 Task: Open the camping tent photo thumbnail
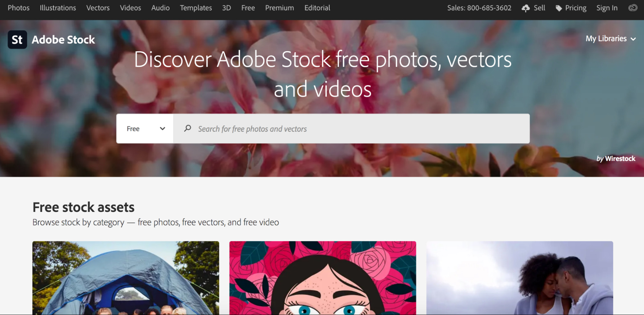[x=125, y=278]
